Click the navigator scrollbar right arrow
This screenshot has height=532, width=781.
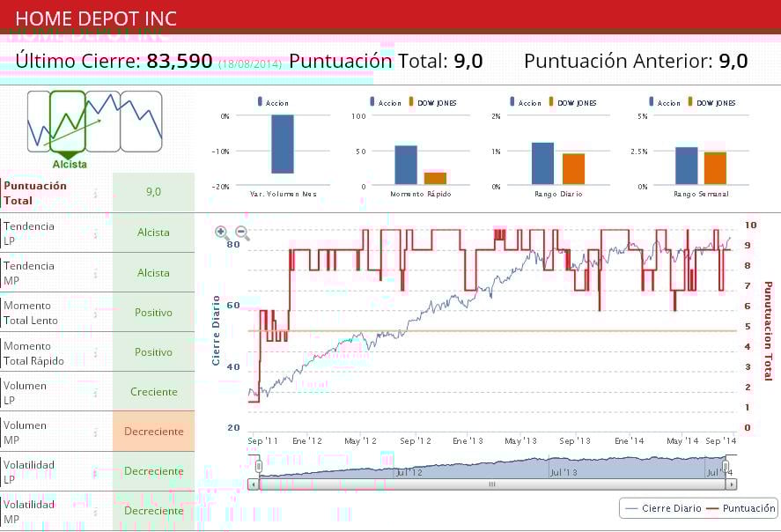[x=731, y=484]
